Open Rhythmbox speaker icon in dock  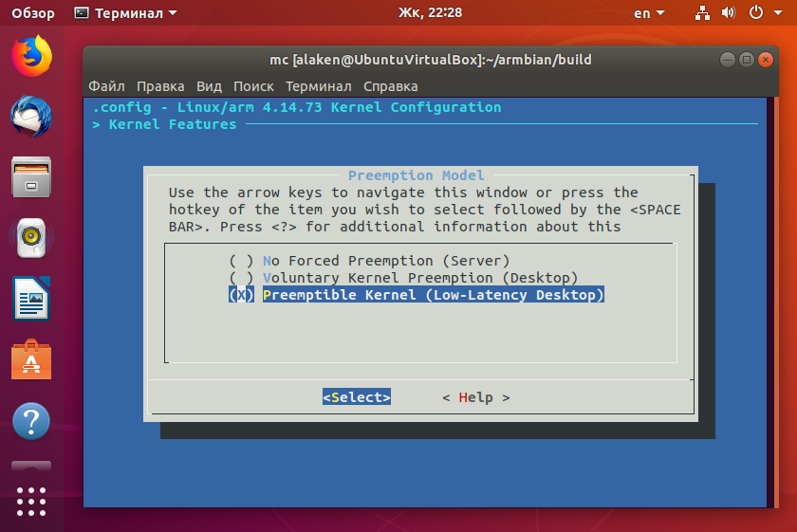31,238
